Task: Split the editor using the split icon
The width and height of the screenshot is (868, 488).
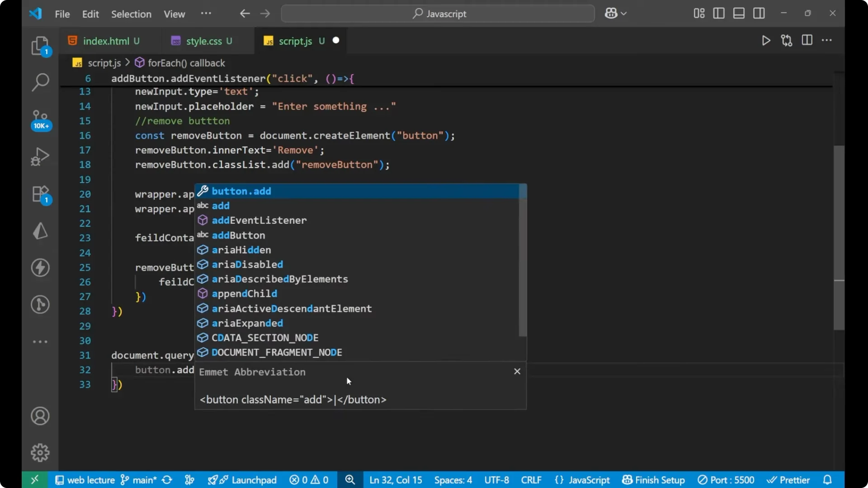Action: 807,40
